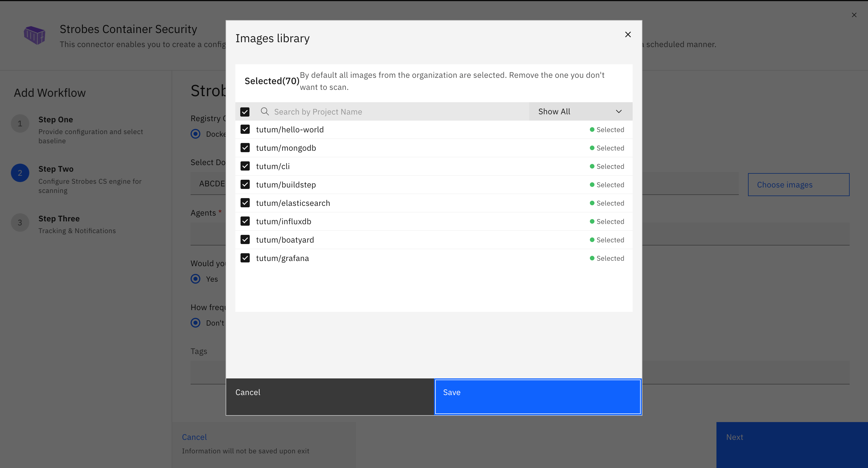Click Next in the workflow
The height and width of the screenshot is (468, 868).
[x=792, y=445]
